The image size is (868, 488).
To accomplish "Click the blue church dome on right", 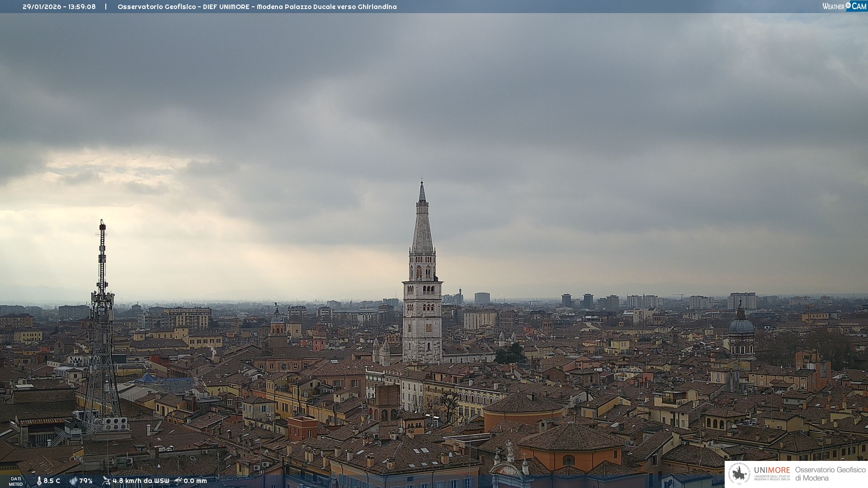I will [x=741, y=325].
